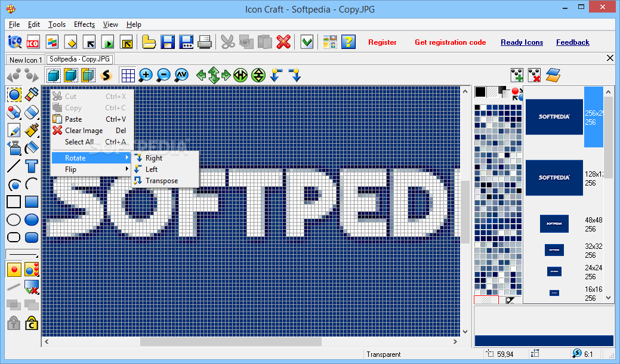The image size is (620, 364).
Task: Click the green checkmark toolbar icon
Action: point(307,42)
